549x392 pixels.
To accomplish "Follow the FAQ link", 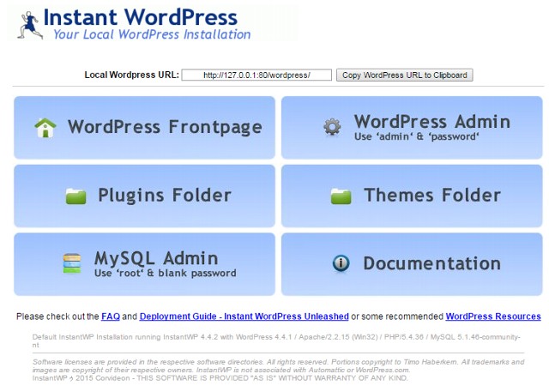I will click(111, 317).
